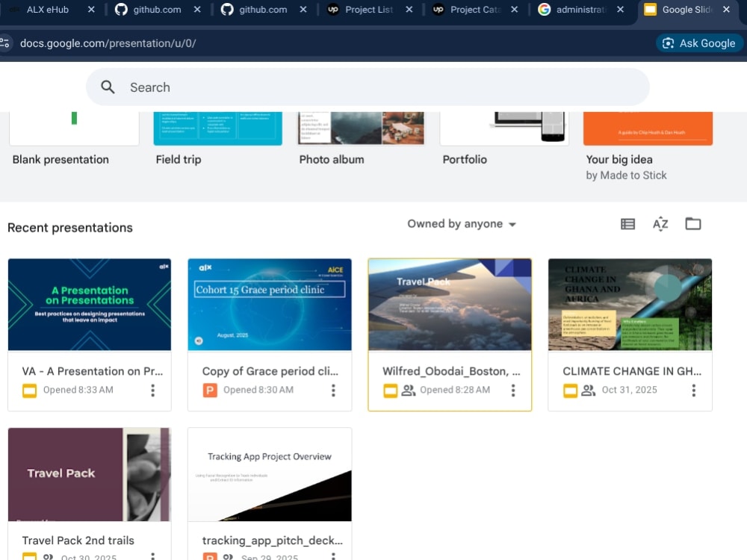Click shared people icon on CLIMATE CHANGE card
The height and width of the screenshot is (560, 747).
tap(589, 391)
